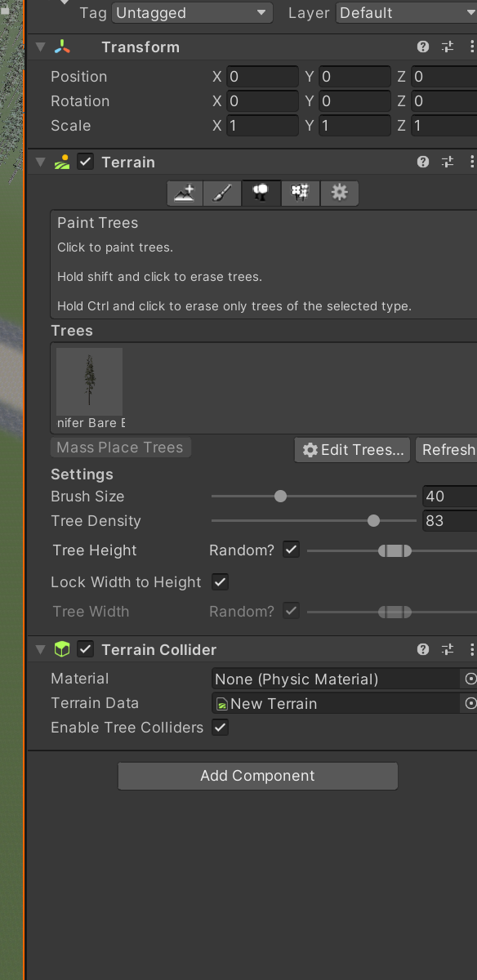Screen dimensions: 477x980
Task: Click the Tree Density label
Action: pos(96,521)
